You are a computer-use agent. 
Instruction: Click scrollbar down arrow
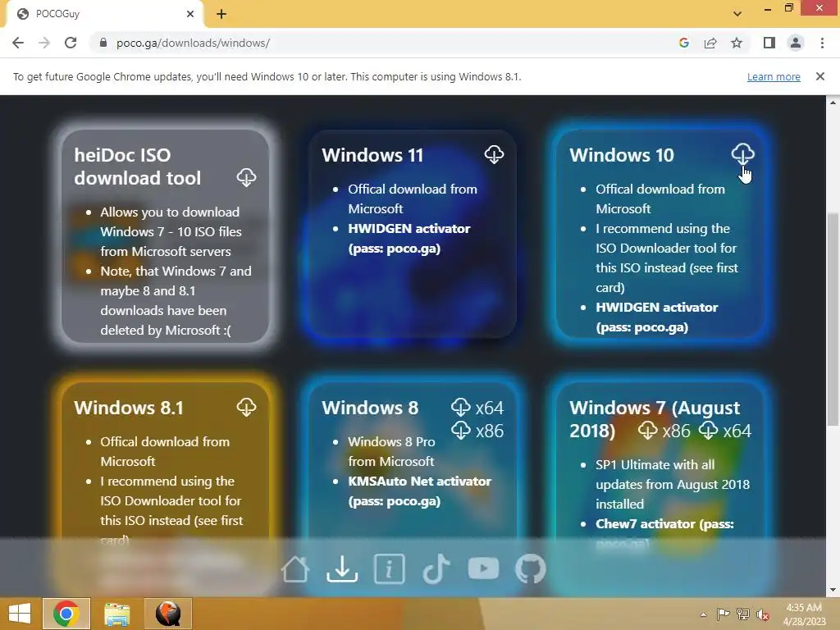point(833,591)
